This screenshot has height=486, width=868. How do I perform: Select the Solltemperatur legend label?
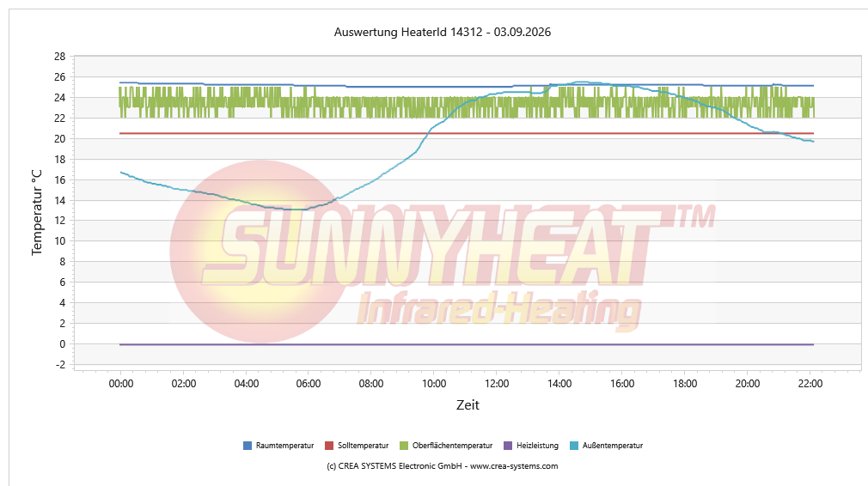[x=364, y=446]
